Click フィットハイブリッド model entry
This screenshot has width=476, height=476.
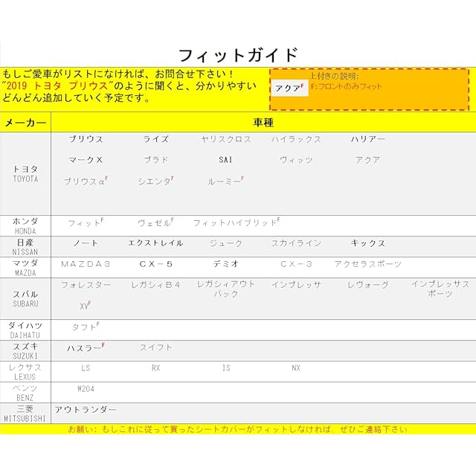pos(237,222)
